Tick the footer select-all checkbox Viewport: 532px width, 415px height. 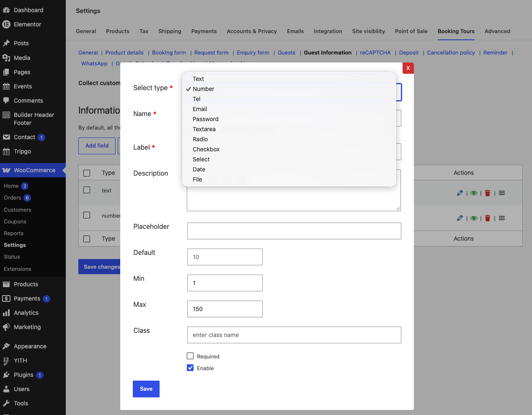[87, 239]
